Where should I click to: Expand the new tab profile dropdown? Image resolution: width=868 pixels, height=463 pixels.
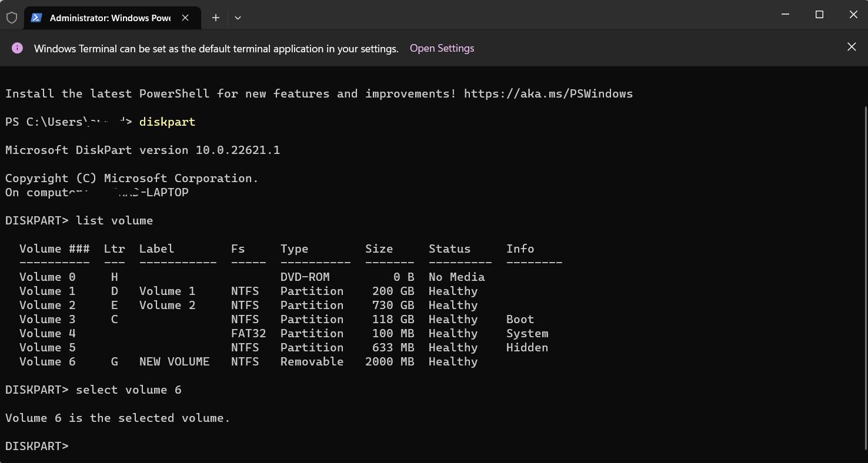coord(238,18)
